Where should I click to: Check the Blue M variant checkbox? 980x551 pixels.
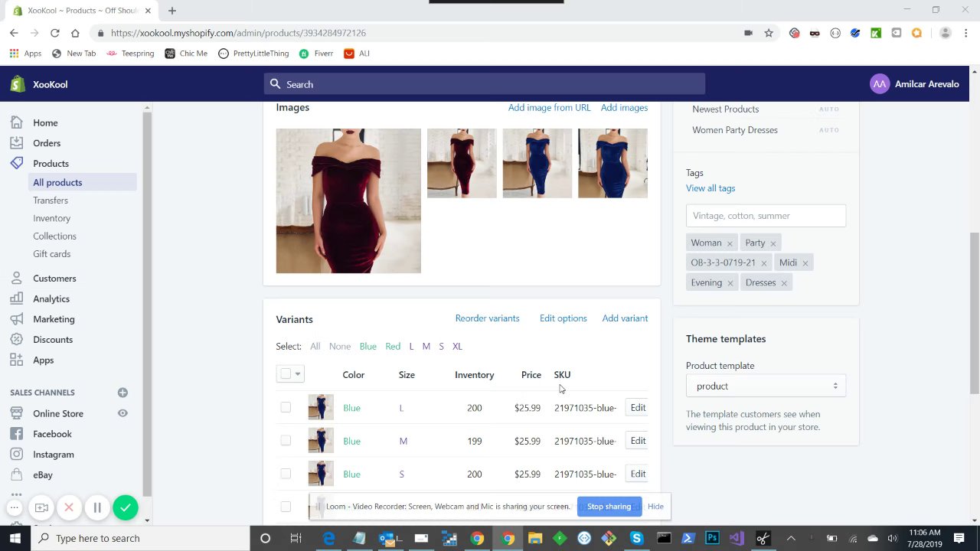pos(286,441)
